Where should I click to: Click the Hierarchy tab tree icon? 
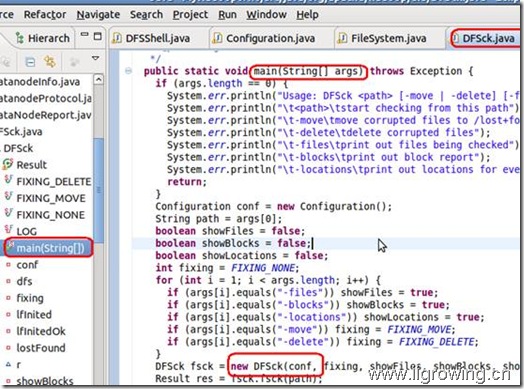[20, 38]
